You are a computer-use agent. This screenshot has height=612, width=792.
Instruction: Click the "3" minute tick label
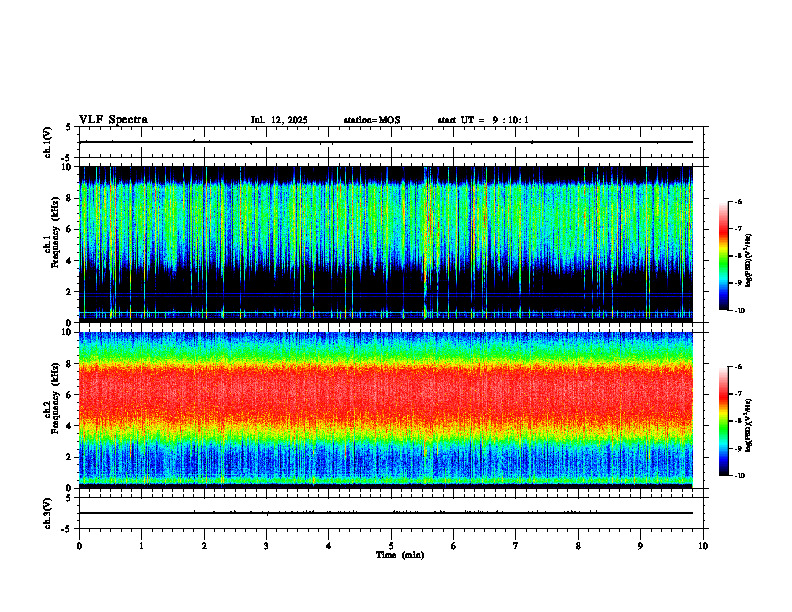(266, 546)
